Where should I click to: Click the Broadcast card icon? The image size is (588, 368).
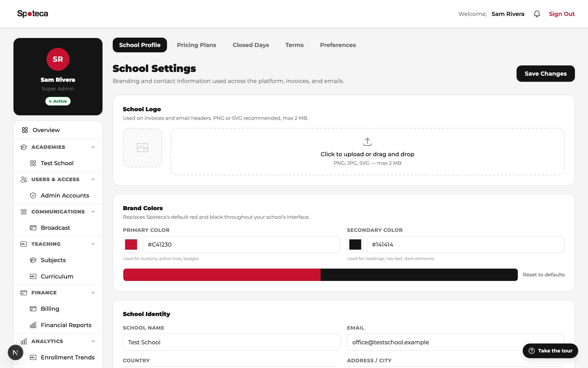pos(33,228)
